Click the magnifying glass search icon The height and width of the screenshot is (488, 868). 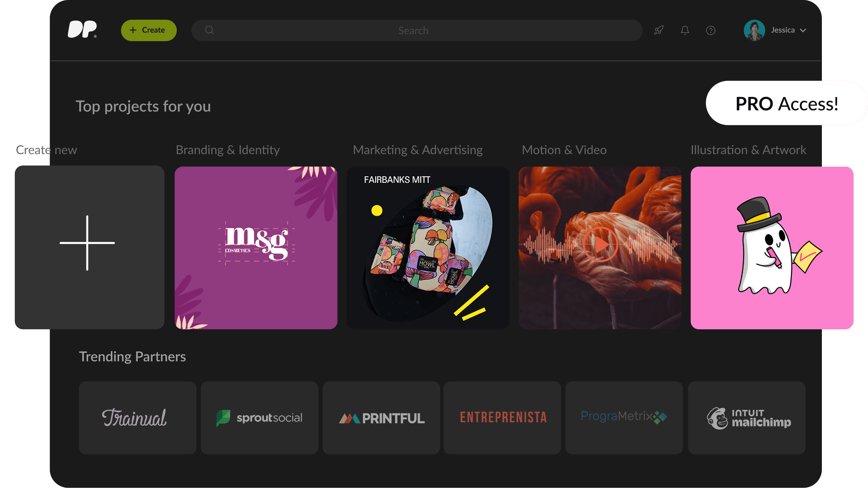click(209, 30)
